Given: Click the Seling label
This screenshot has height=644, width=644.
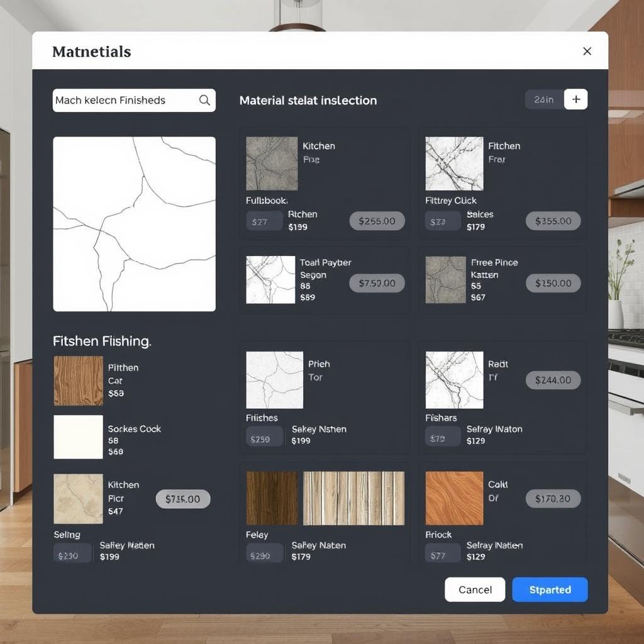Looking at the screenshot, I should pyautogui.click(x=67, y=535).
